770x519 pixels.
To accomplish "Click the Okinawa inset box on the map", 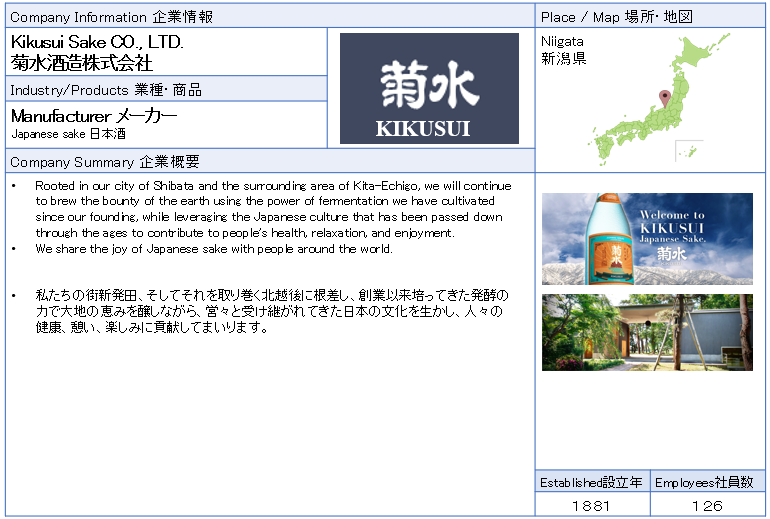I will click(x=688, y=152).
